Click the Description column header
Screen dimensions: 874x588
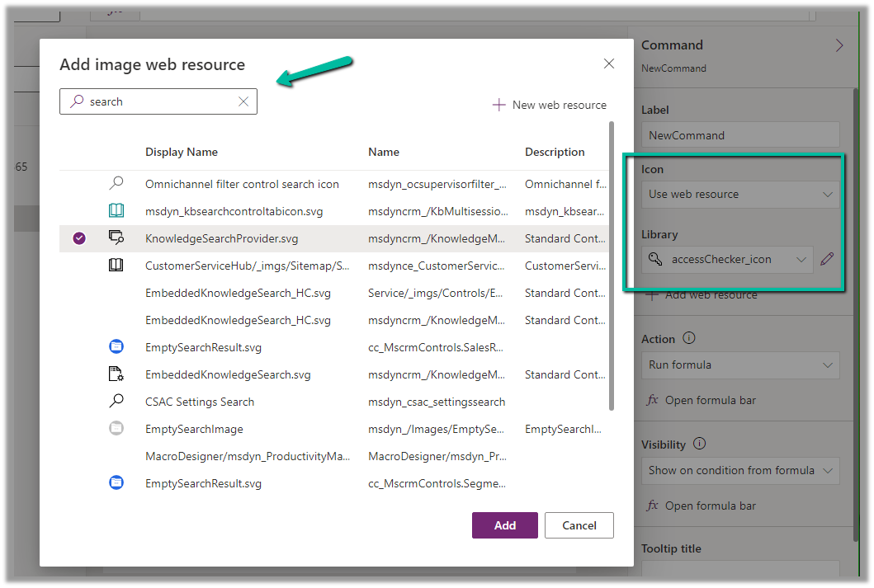pos(555,152)
